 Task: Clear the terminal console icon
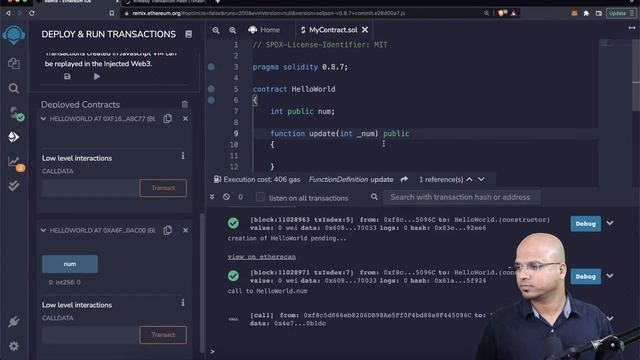click(x=226, y=197)
